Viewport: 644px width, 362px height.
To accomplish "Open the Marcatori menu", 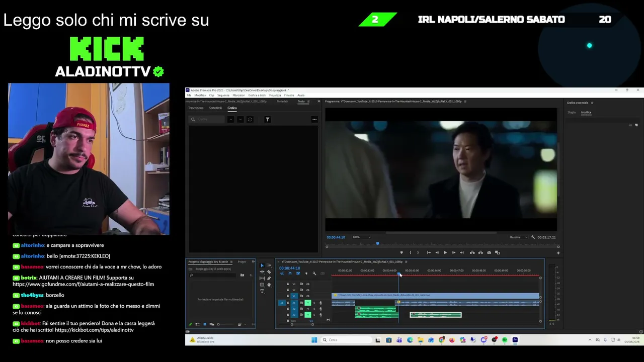I will [x=239, y=95].
